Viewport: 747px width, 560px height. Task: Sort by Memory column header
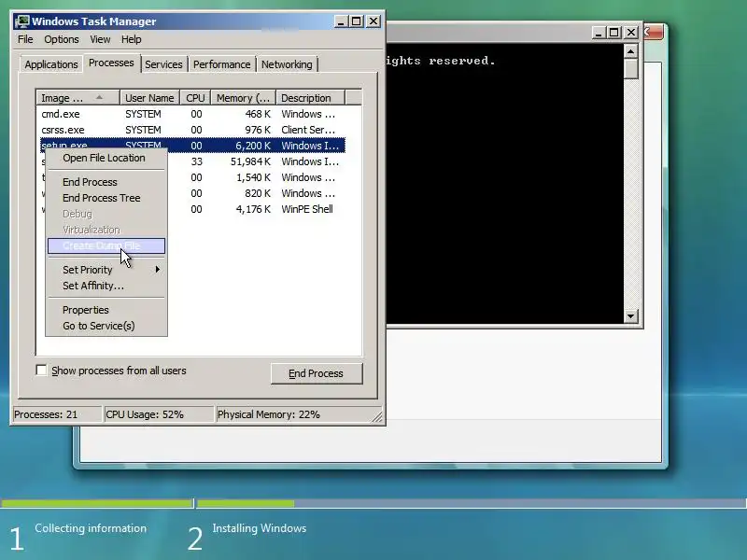click(x=244, y=98)
